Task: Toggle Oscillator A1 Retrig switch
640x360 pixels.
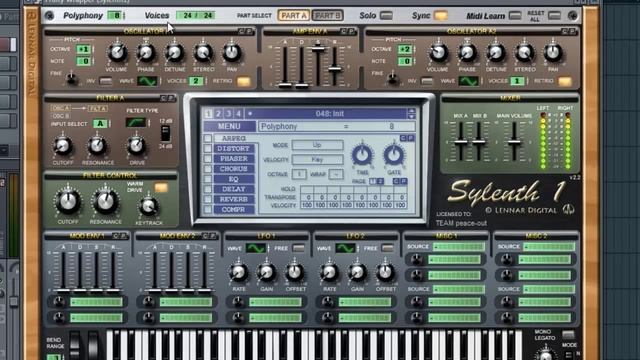Action: [243, 81]
